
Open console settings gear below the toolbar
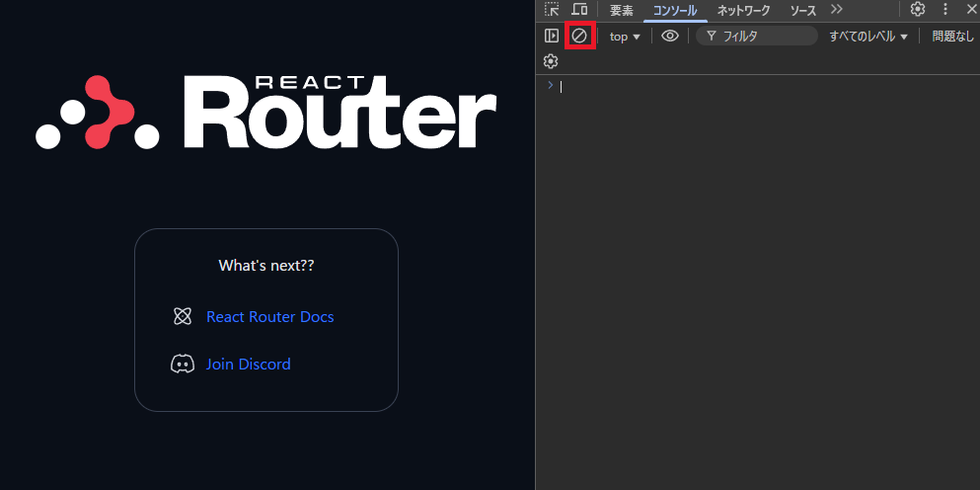(551, 61)
